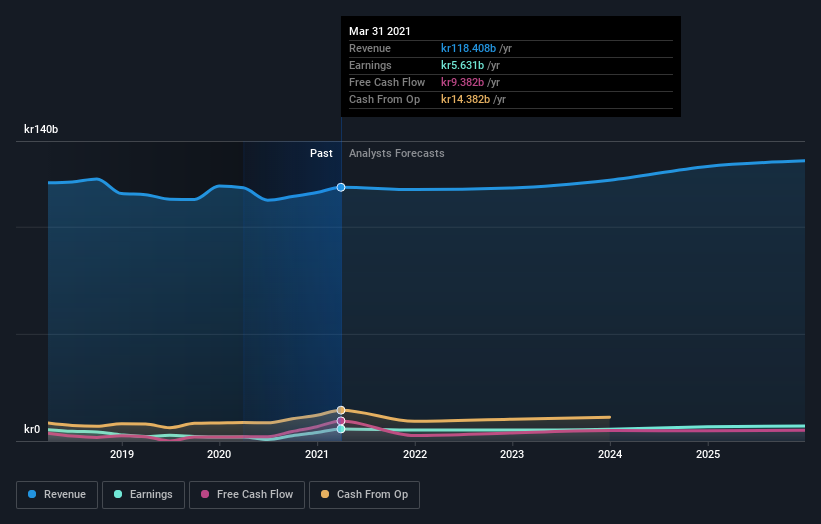Viewport: 821px width, 524px height.
Task: Toggle the Cash From Op legend button
Action: point(364,495)
